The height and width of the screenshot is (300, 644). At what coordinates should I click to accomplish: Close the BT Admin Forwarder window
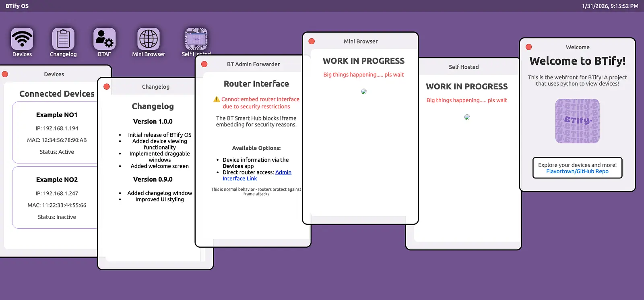(204, 64)
